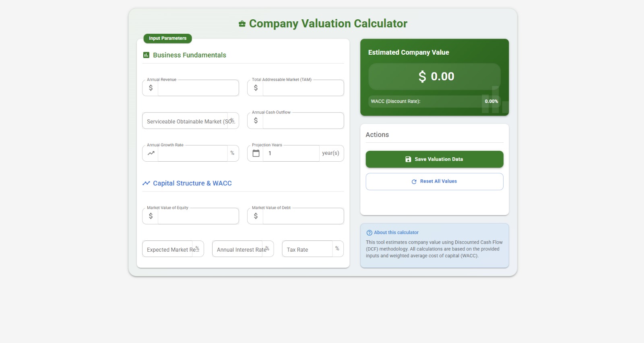Click the 'WACC (Discount Rate):' label
Viewport: 644px width, 343px height.
[396, 101]
